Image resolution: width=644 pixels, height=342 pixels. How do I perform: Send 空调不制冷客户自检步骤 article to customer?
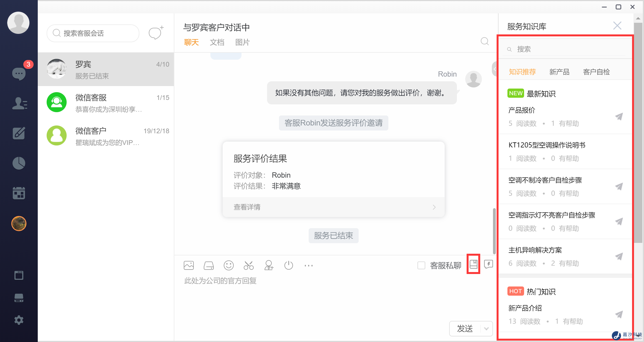pyautogui.click(x=619, y=186)
